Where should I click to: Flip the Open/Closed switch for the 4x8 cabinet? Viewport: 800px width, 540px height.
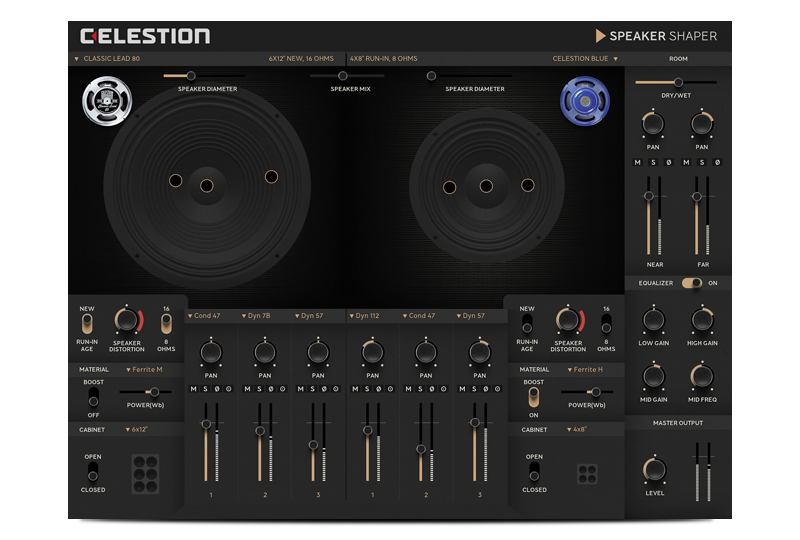(534, 472)
